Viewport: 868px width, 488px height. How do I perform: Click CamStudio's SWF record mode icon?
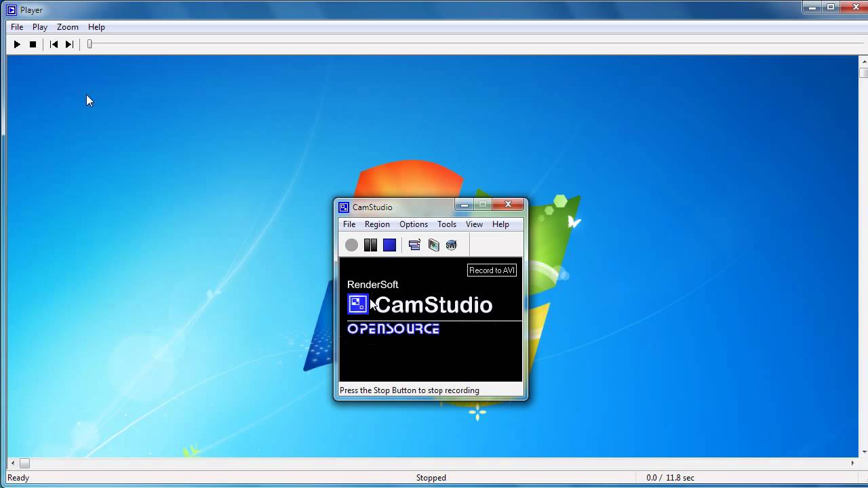(452, 245)
